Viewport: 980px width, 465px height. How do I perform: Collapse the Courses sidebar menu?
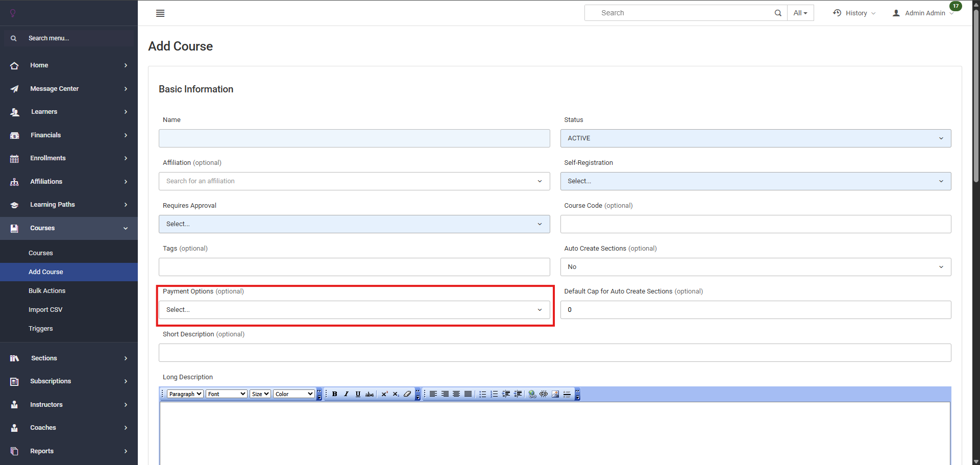(x=69, y=228)
